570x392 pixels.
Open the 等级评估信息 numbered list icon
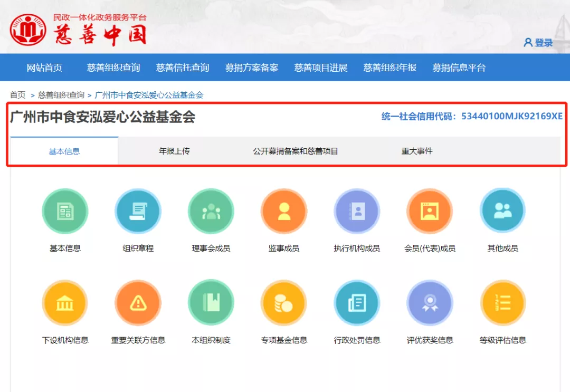point(503,303)
